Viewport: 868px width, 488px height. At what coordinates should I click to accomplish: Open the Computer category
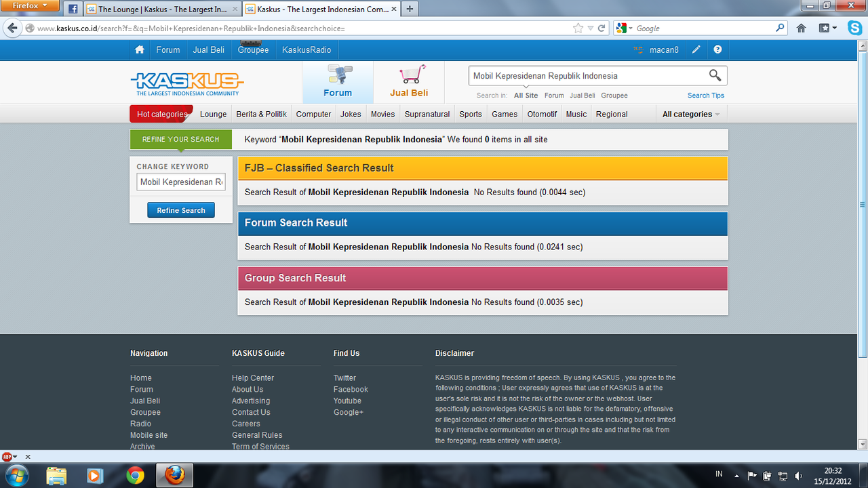click(x=313, y=114)
